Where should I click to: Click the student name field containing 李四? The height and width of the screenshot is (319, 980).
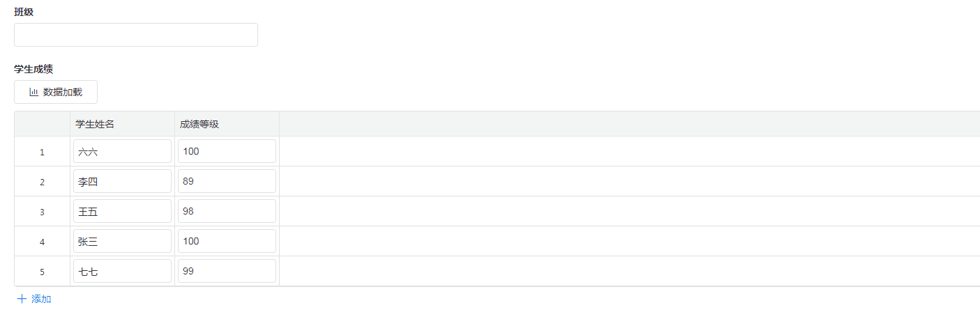click(122, 181)
